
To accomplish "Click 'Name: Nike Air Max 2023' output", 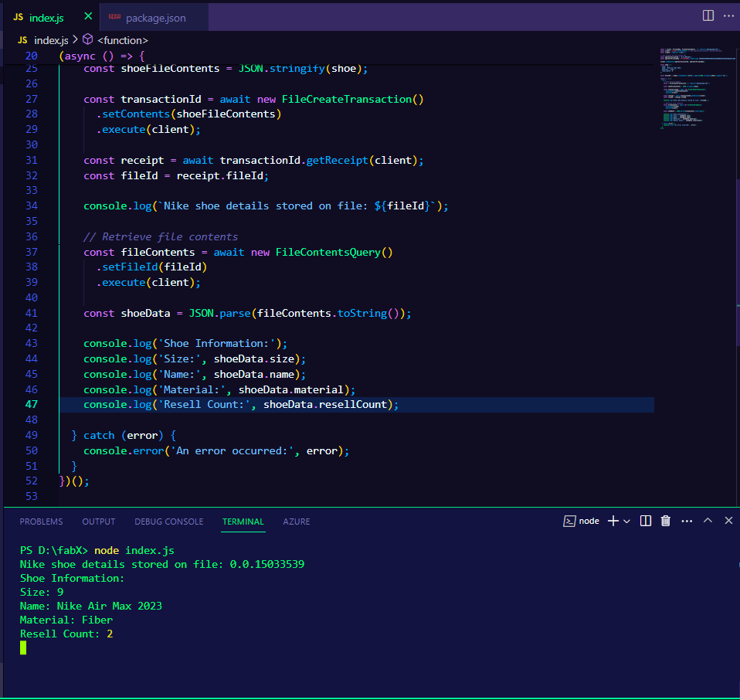I will tap(90, 606).
